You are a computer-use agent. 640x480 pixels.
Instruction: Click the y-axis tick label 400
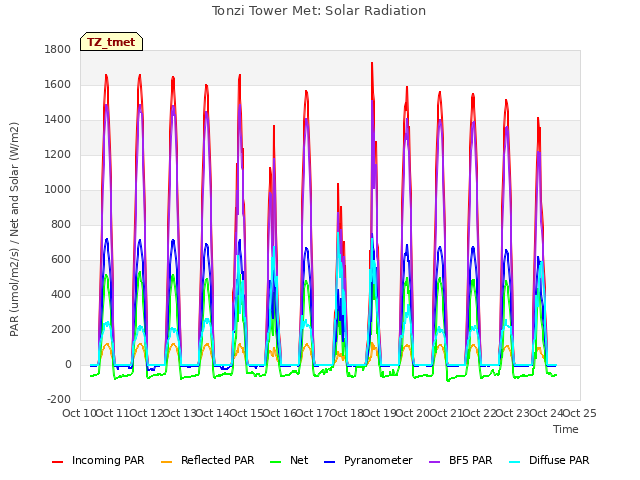pyautogui.click(x=61, y=295)
